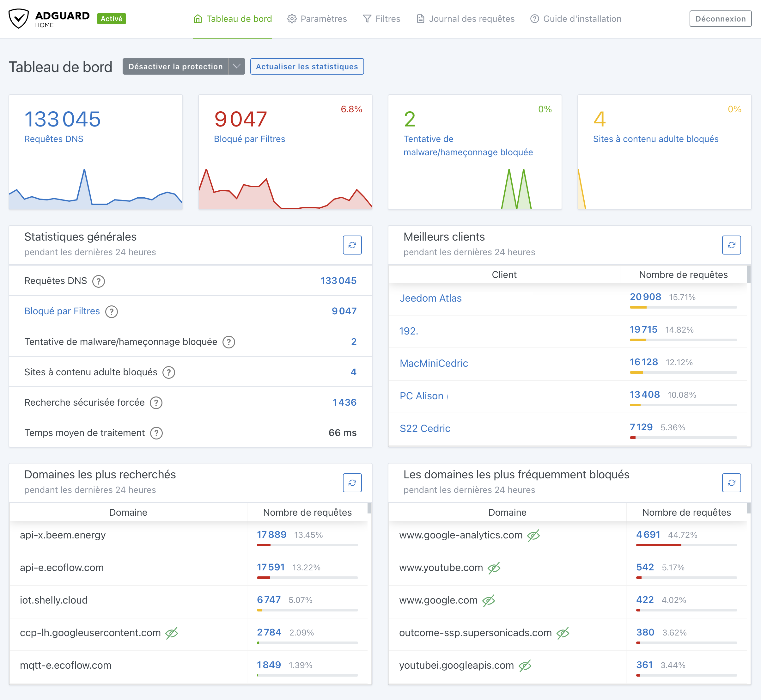Click the 542 count for www.youtube.com
The width and height of the screenshot is (761, 700).
pos(645,568)
